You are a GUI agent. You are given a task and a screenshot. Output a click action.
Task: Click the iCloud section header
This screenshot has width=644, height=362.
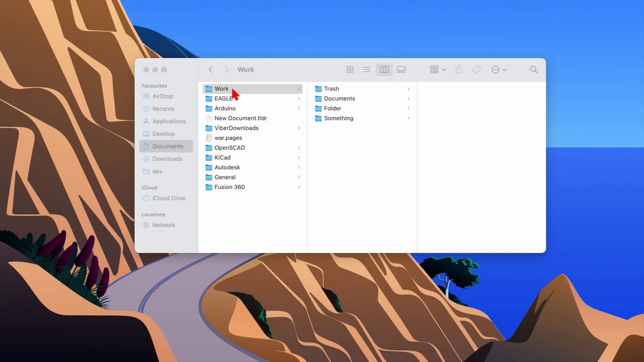149,188
